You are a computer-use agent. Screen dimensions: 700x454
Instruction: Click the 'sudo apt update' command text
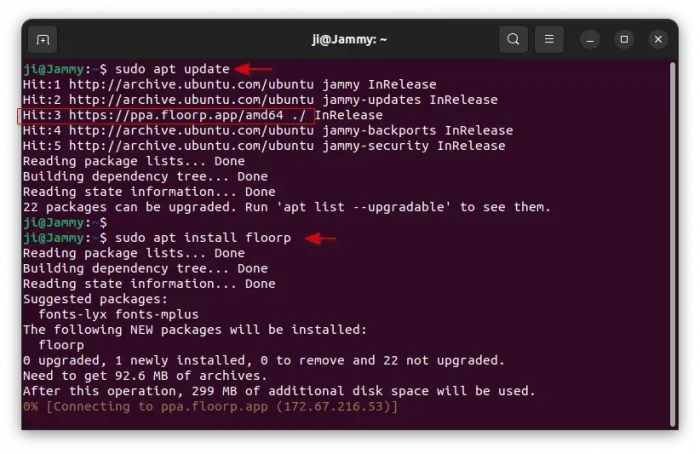click(172, 69)
